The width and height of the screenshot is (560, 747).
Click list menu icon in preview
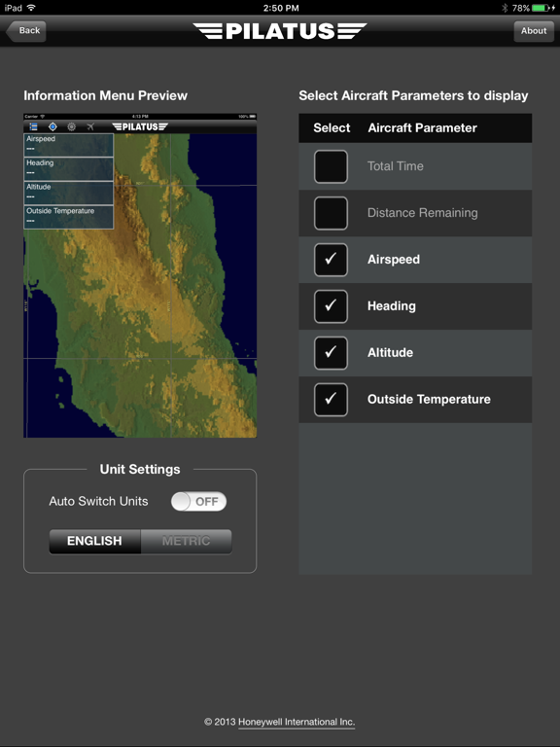[33, 126]
